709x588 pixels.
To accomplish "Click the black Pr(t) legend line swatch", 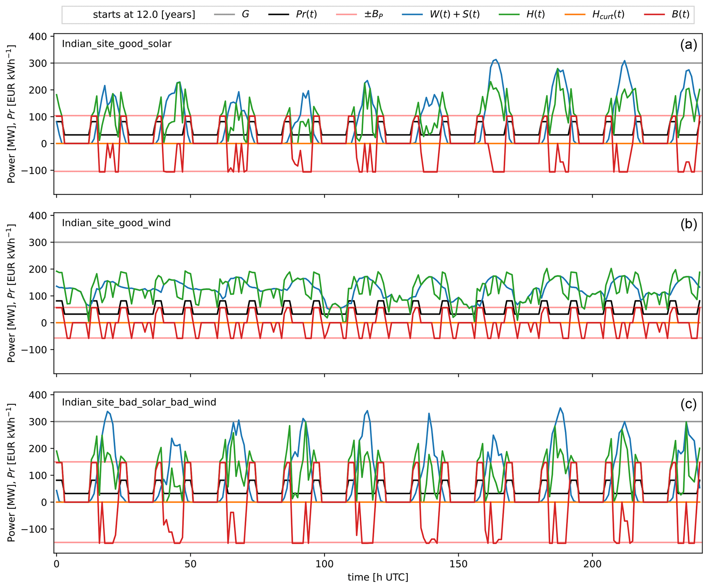I will click(279, 14).
